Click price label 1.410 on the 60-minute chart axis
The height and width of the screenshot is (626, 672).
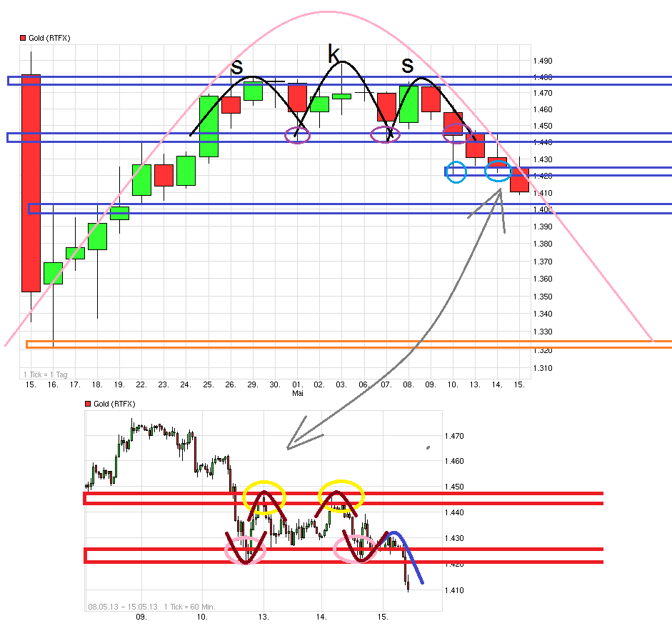pos(454,590)
